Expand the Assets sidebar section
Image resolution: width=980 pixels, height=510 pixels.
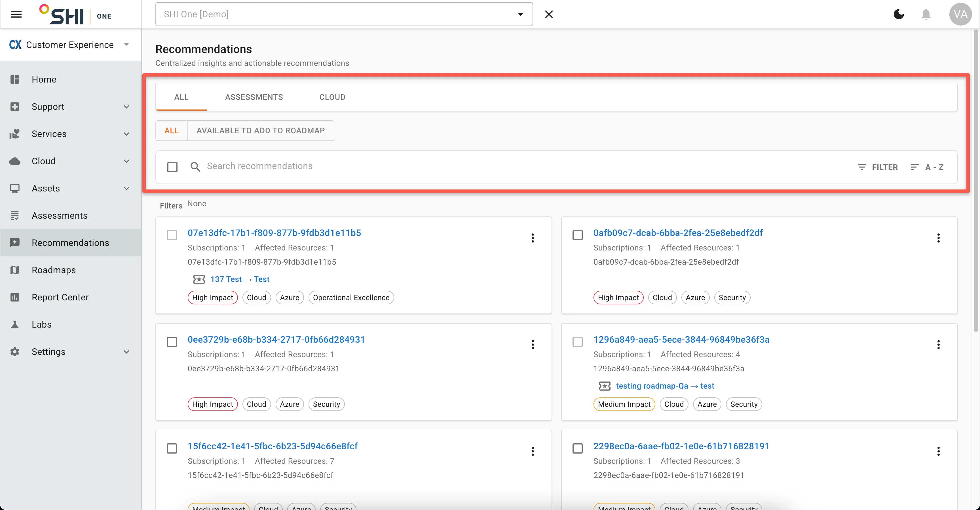coord(126,188)
